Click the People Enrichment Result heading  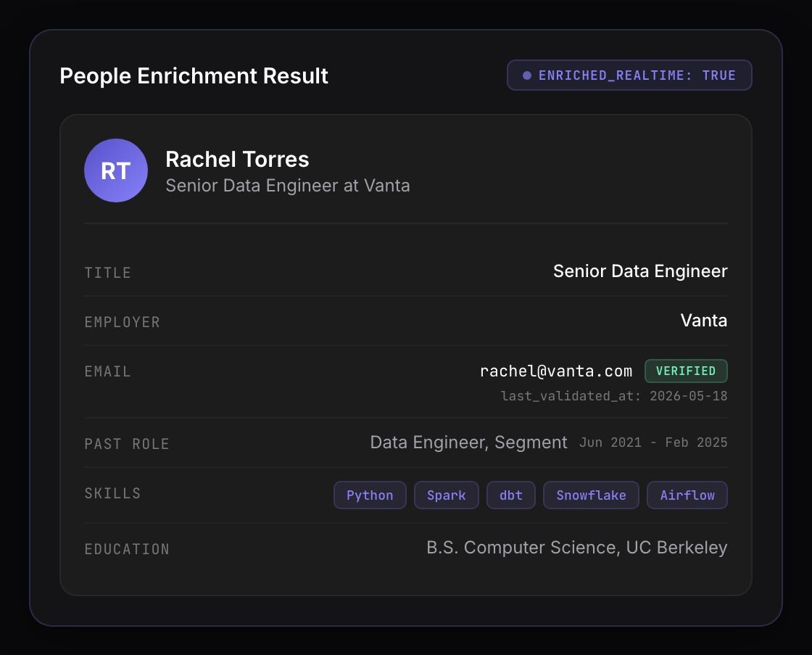click(x=194, y=75)
